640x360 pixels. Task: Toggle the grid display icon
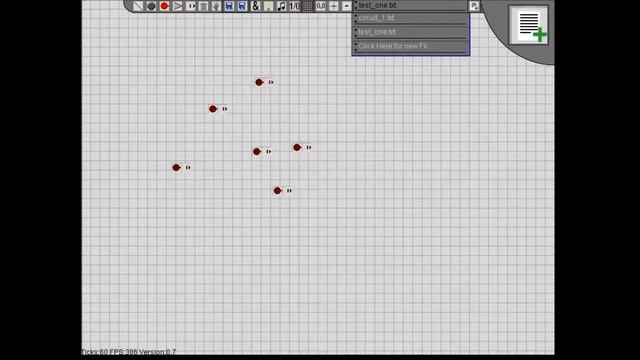tap(307, 6)
